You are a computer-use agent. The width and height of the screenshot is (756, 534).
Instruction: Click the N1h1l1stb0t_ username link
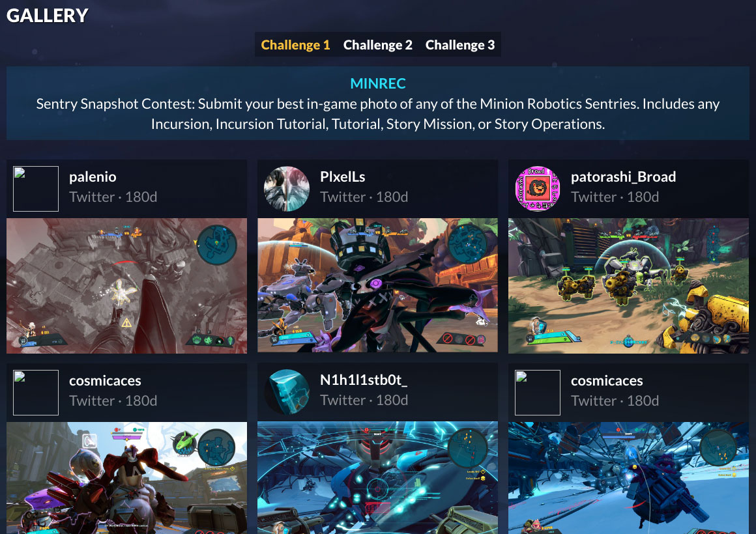tap(364, 380)
